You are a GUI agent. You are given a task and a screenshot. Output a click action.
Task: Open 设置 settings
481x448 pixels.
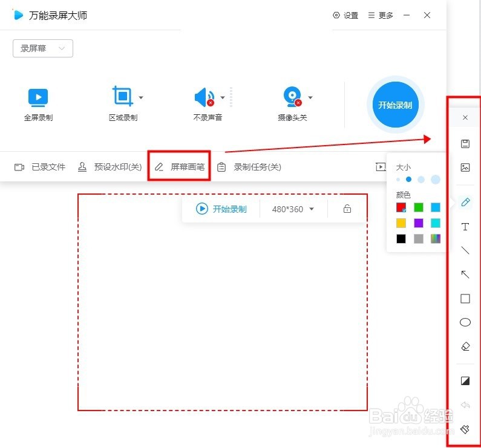pos(345,15)
